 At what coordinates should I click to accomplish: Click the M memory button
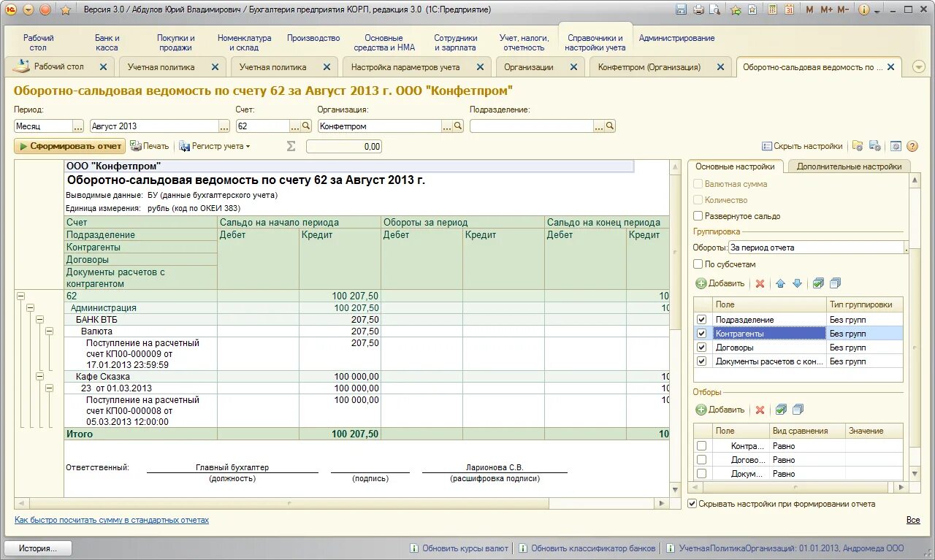(809, 9)
